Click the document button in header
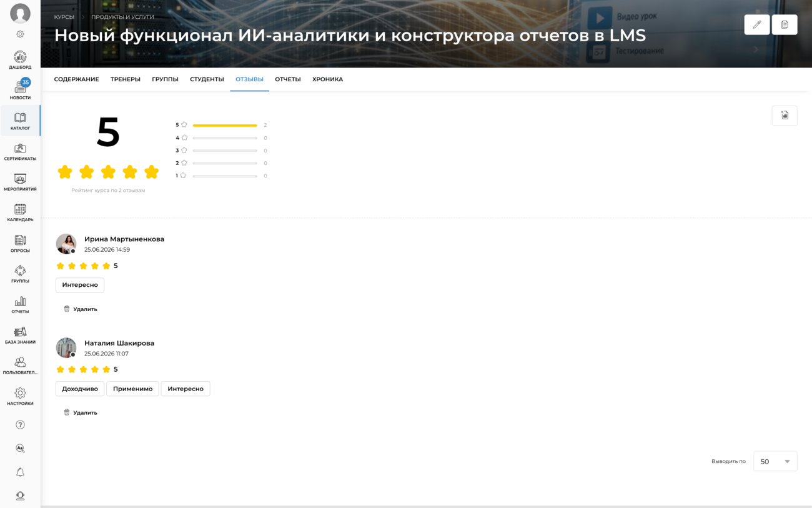812x508 pixels. tap(785, 24)
